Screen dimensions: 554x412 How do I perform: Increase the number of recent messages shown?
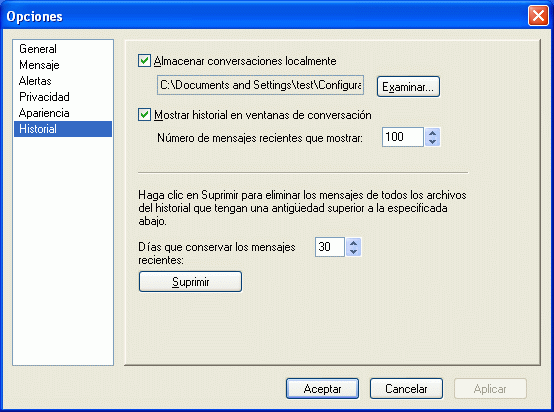pos(432,133)
